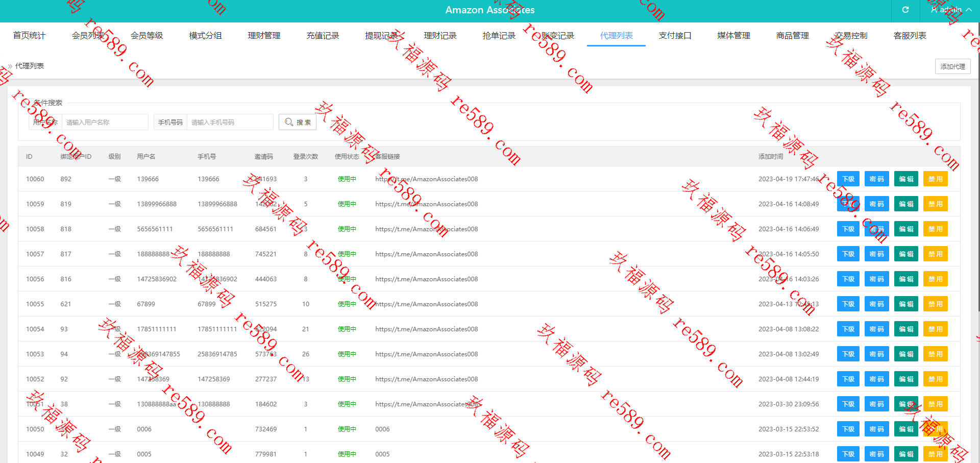Open the 商品管理 tab
Viewport: 980px width, 463px height.
point(792,35)
